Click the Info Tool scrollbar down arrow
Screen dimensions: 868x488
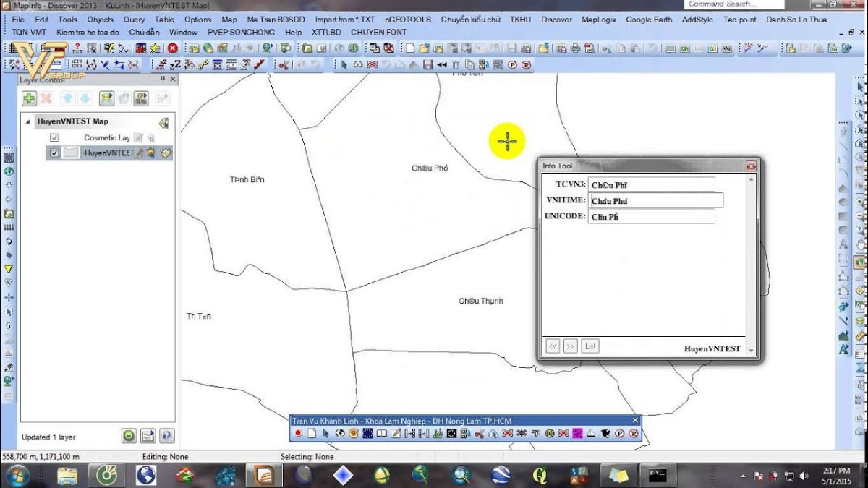click(752, 350)
